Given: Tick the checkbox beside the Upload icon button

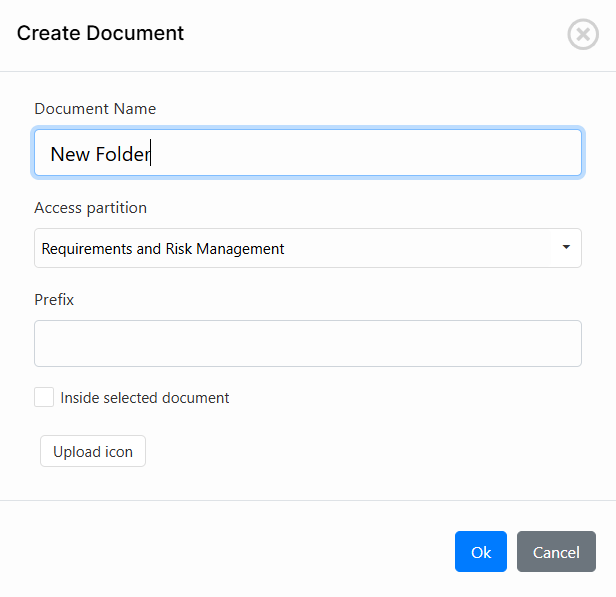Looking at the screenshot, I should tap(44, 397).
